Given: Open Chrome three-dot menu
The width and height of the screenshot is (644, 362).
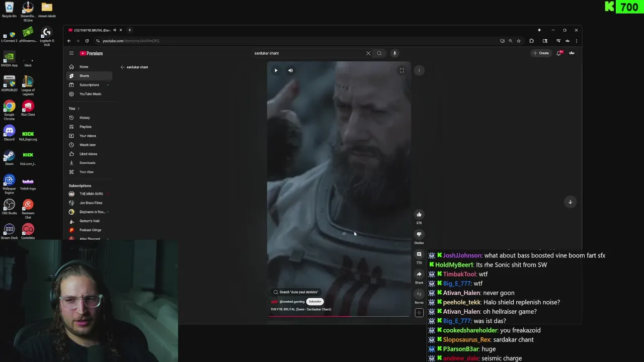Looking at the screenshot, I should [576, 41].
